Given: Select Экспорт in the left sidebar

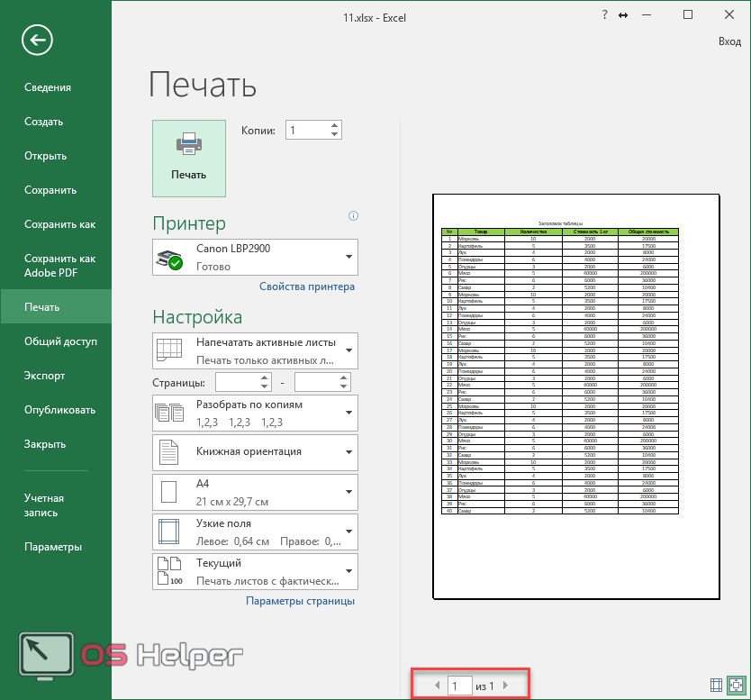Looking at the screenshot, I should point(45,376).
